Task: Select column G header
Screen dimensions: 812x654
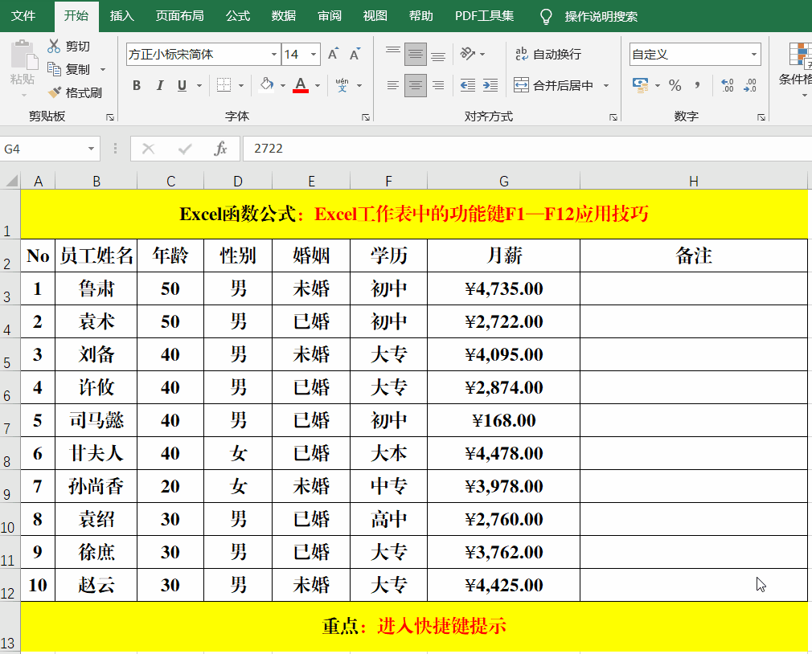Action: (504, 181)
